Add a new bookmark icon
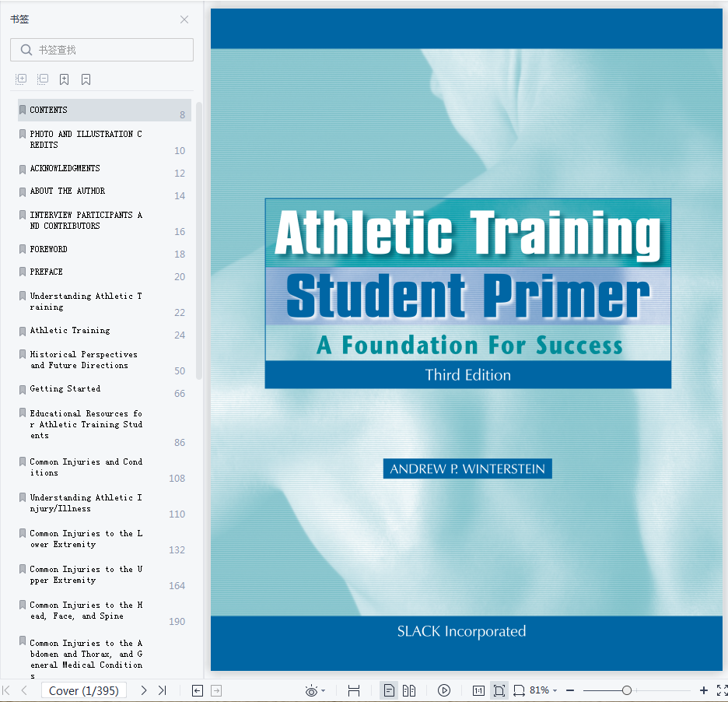The image size is (728, 702). (64, 79)
